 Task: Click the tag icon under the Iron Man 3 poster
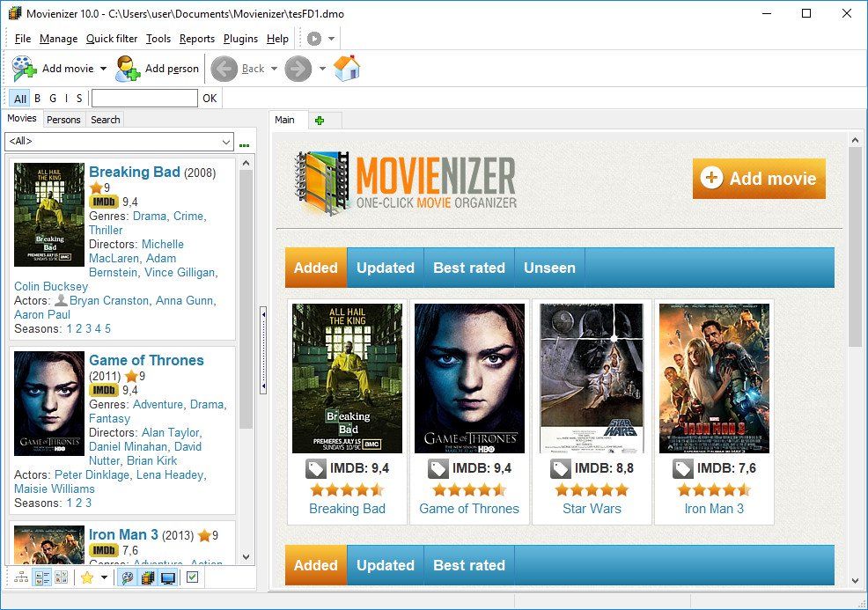[682, 469]
